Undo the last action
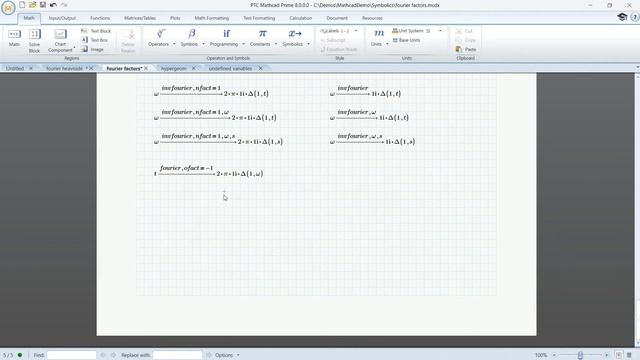This screenshot has width=640, height=360. click(53, 5)
